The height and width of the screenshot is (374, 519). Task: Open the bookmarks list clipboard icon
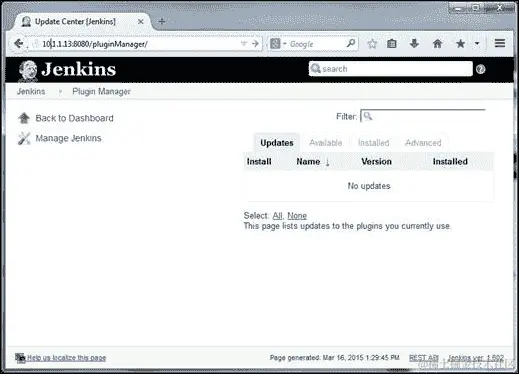pyautogui.click(x=392, y=43)
